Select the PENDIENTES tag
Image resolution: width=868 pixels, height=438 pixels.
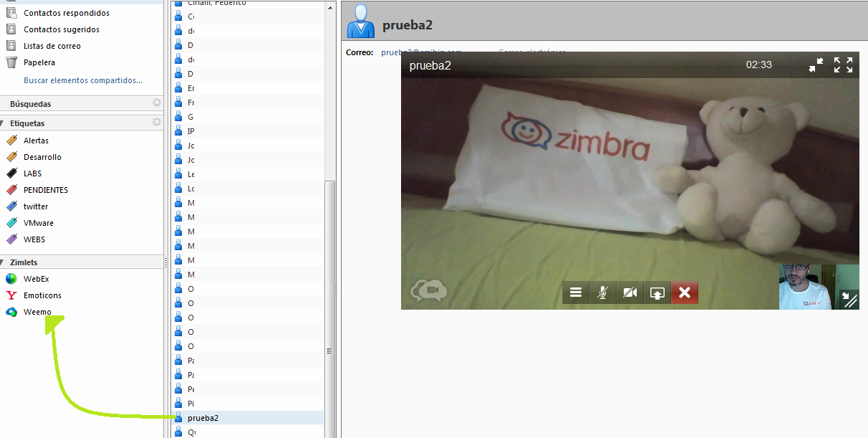point(46,190)
